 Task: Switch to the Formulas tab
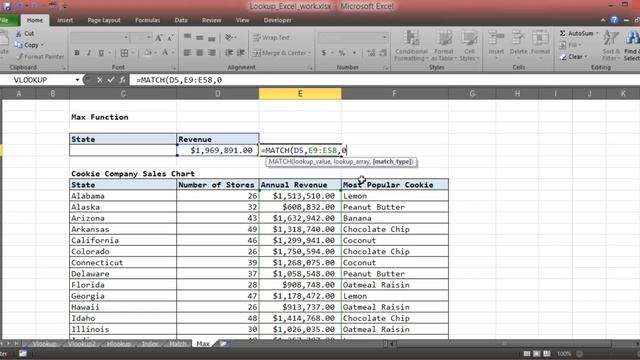coord(147,20)
